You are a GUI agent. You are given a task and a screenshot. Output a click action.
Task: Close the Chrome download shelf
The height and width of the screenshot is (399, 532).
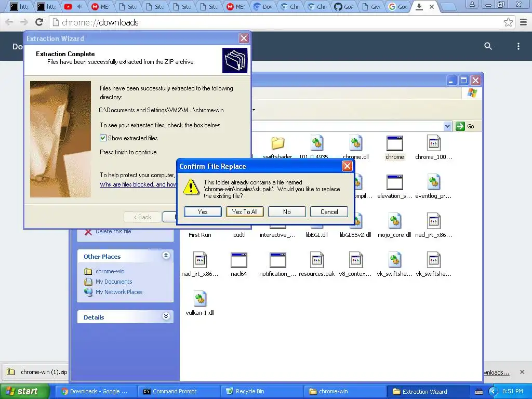click(x=522, y=372)
